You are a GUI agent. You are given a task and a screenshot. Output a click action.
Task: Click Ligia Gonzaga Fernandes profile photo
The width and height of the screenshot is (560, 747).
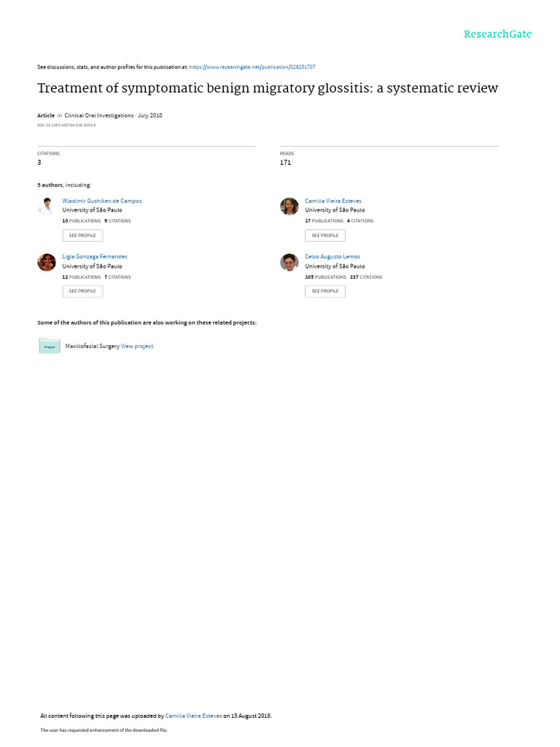coord(47,262)
